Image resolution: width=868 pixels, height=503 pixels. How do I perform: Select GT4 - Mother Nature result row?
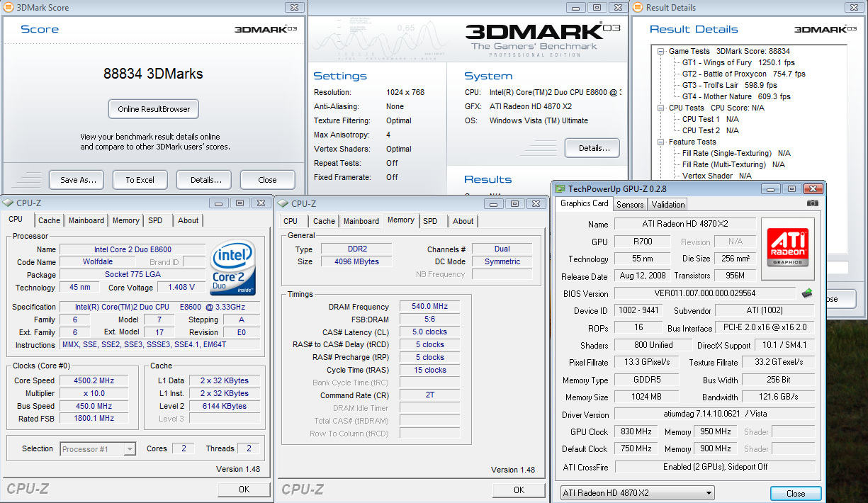735,96
